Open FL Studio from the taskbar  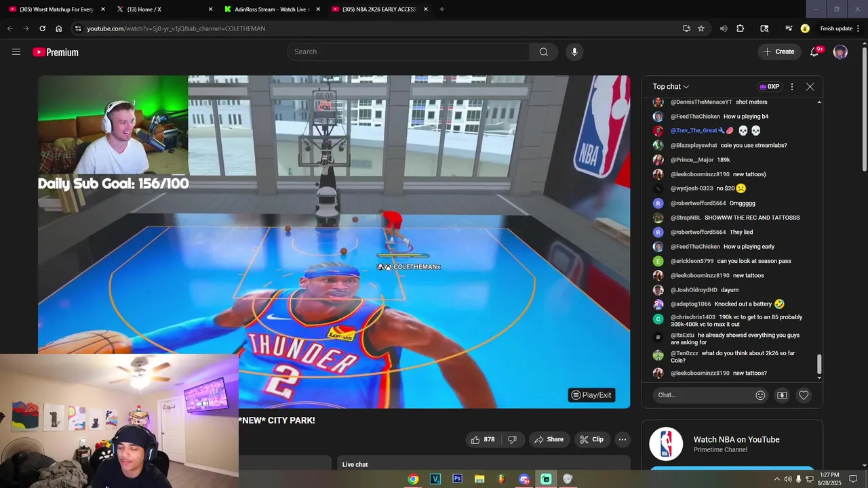(x=502, y=479)
